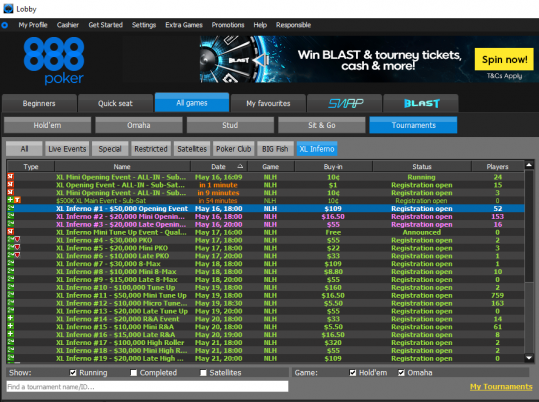The width and height of the screenshot is (539, 402).
Task: Switch to the Quick seat tab
Action: tap(116, 103)
